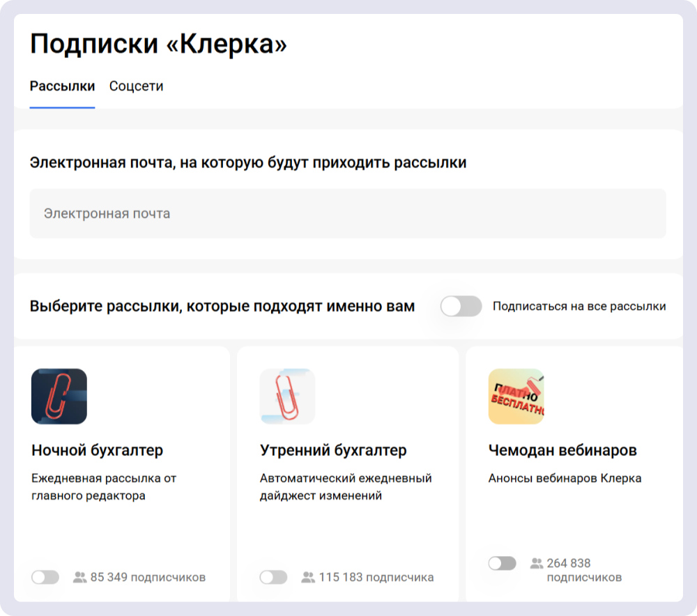Click the Утренний бухгалтер paperclip icon
The height and width of the screenshot is (616, 697).
click(289, 396)
